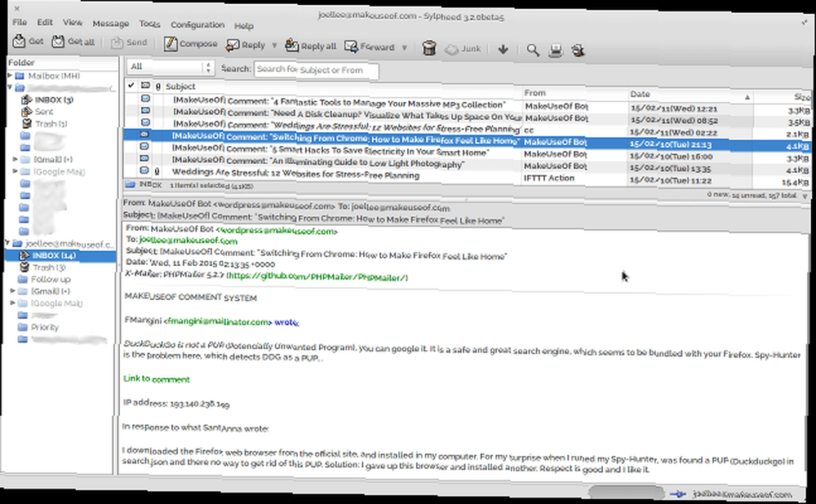Open the All filter dropdown

171,67
